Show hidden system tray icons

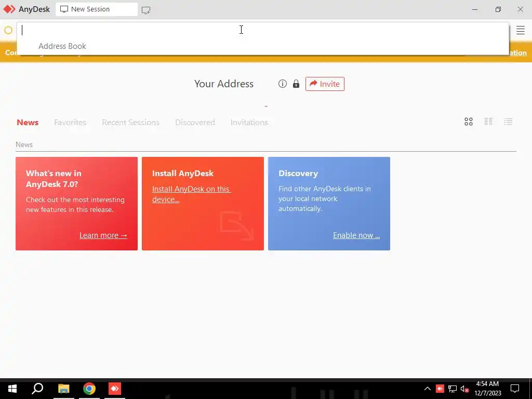coord(427,389)
